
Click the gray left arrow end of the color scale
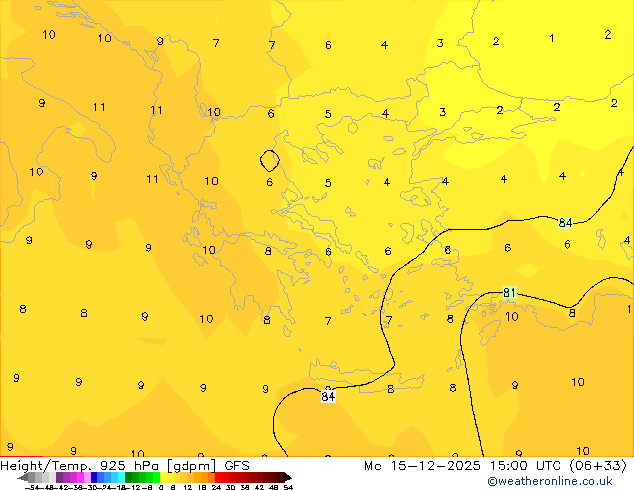(23, 478)
